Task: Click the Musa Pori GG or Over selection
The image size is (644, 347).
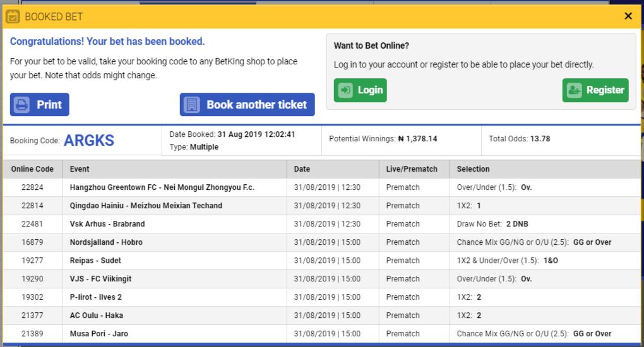Action: pyautogui.click(x=534, y=334)
